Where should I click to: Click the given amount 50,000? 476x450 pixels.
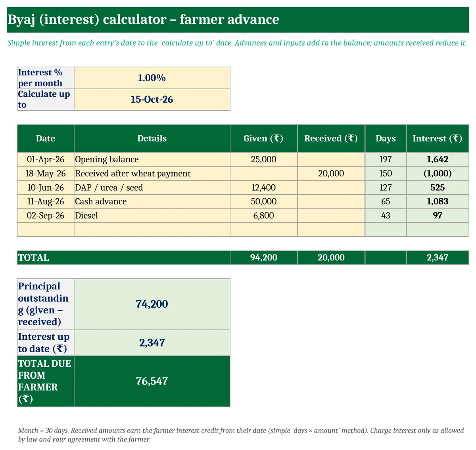click(x=264, y=201)
